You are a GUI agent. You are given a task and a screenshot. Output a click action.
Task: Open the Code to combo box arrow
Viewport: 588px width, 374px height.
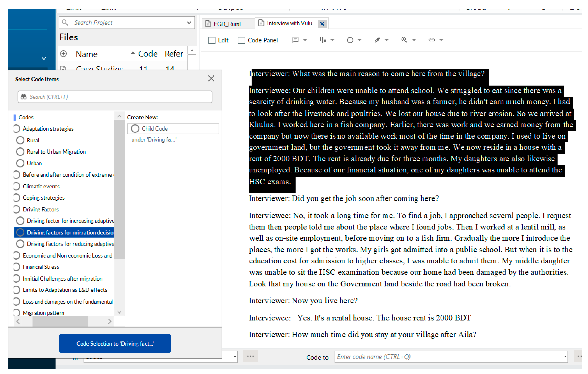[x=565, y=357]
